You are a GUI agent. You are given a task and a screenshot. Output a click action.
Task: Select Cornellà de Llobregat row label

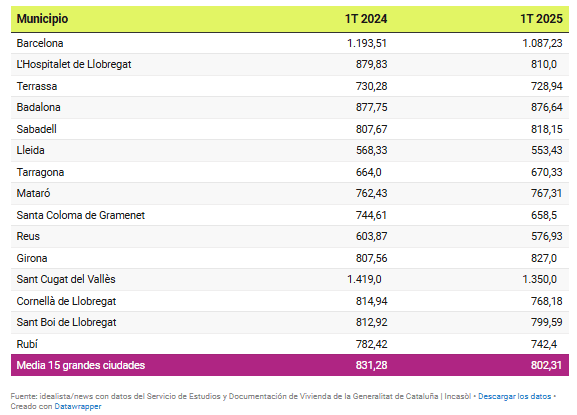tap(66, 301)
